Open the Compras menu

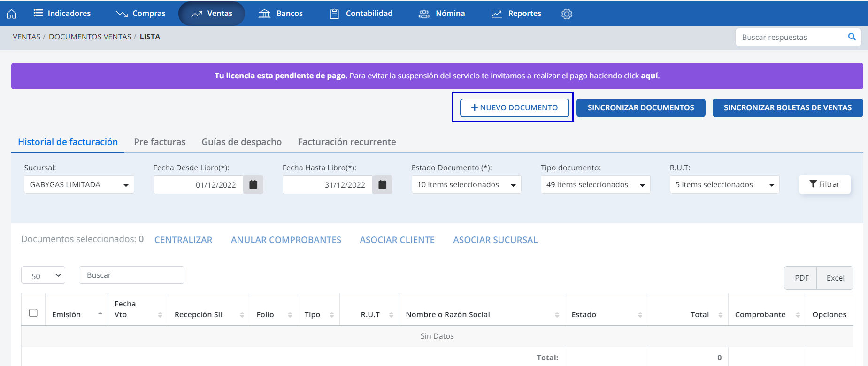click(141, 14)
